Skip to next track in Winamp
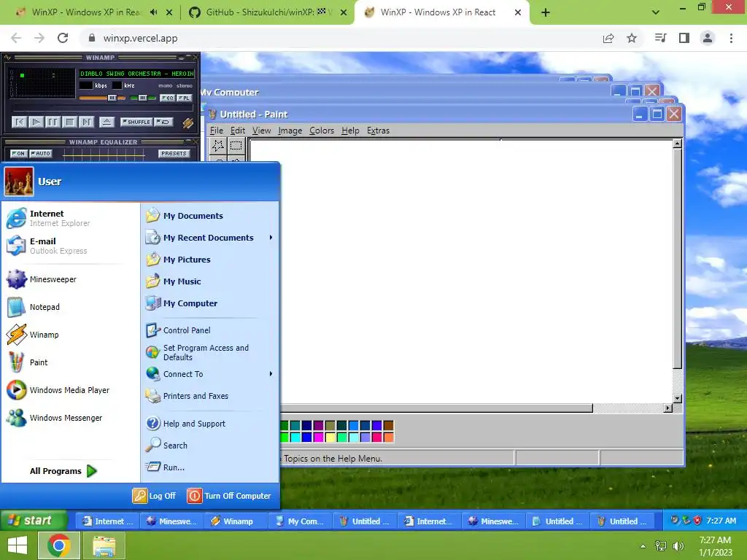 tap(86, 122)
